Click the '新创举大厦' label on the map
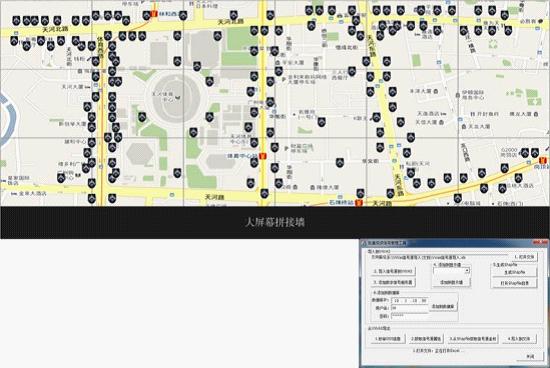This screenshot has height=368, width=550. (x=72, y=123)
